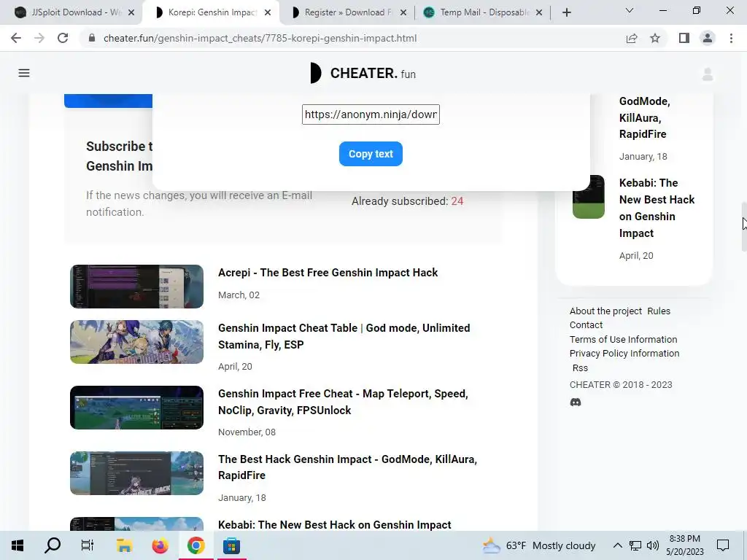Open the Contact footer link
The width and height of the screenshot is (747, 560).
tap(586, 324)
